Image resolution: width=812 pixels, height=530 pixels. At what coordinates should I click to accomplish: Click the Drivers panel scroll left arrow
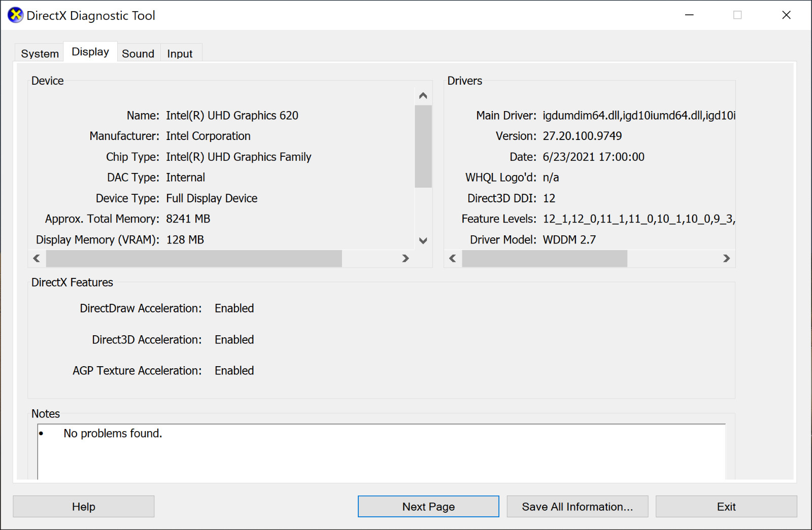(x=453, y=258)
